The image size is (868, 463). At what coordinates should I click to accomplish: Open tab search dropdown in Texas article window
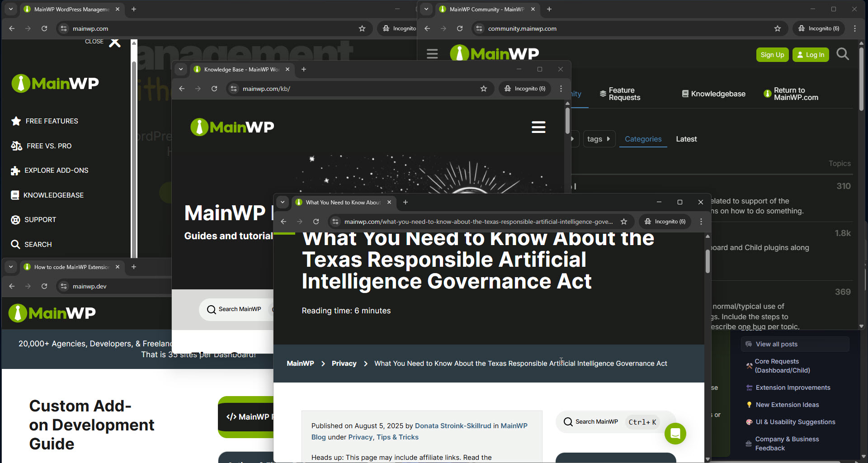(283, 202)
